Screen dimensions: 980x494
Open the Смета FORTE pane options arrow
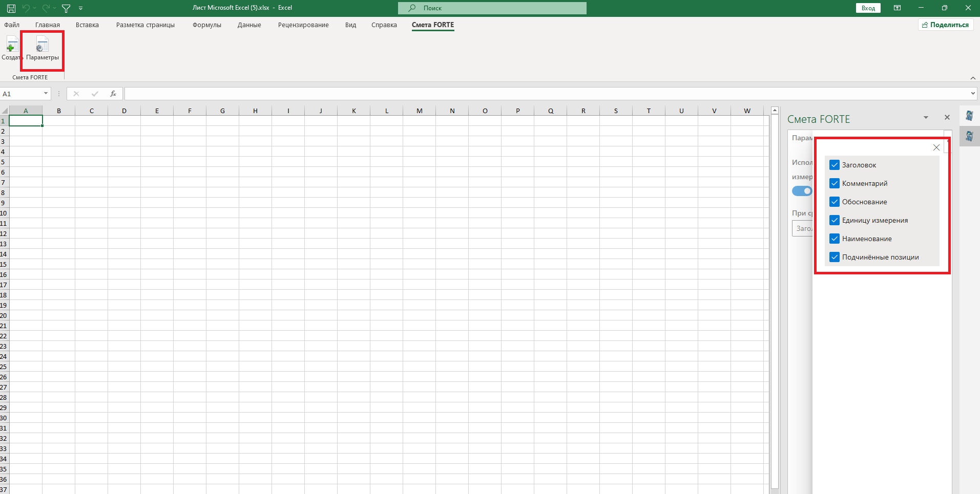pos(926,118)
